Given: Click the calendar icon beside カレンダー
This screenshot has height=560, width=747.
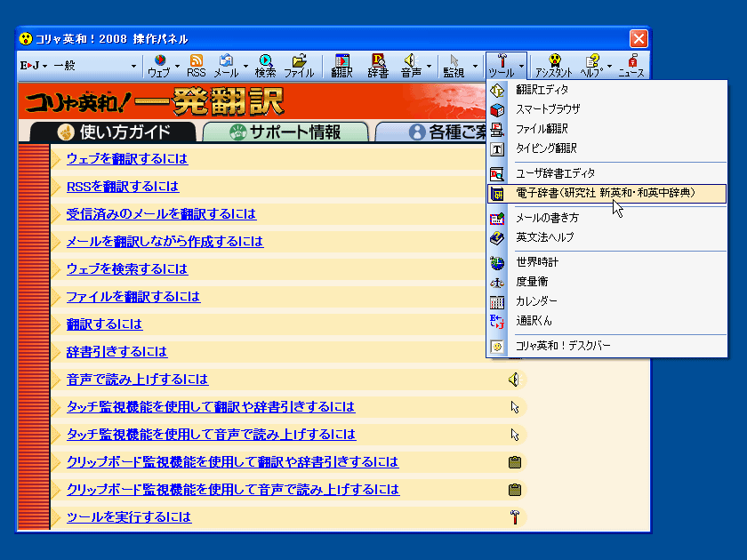Looking at the screenshot, I should 497,302.
